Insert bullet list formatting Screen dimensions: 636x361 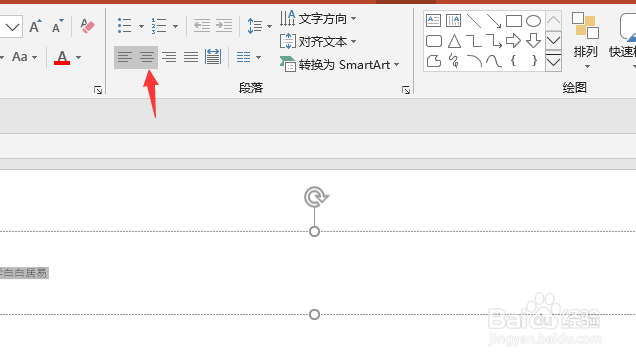125,26
